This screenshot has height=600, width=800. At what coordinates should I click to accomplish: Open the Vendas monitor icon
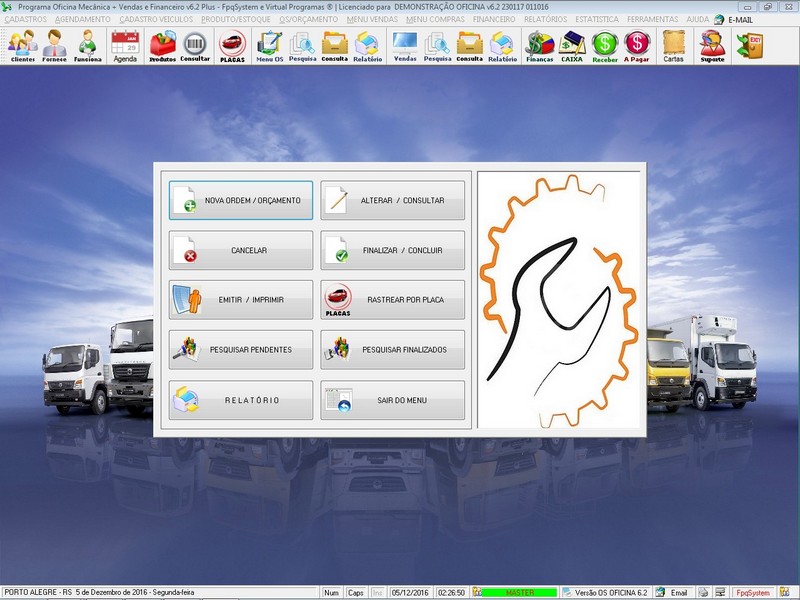pyautogui.click(x=405, y=46)
